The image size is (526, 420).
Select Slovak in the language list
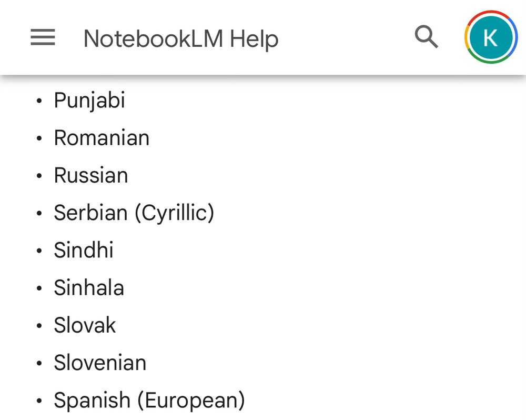[85, 325]
